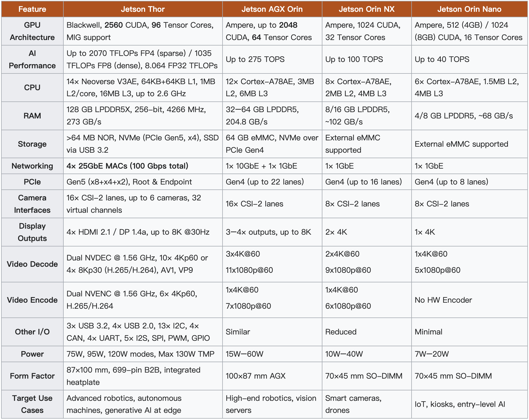Screen dimensions: 529x420
Task: Select the AI Performance row label
Action: coord(32,59)
